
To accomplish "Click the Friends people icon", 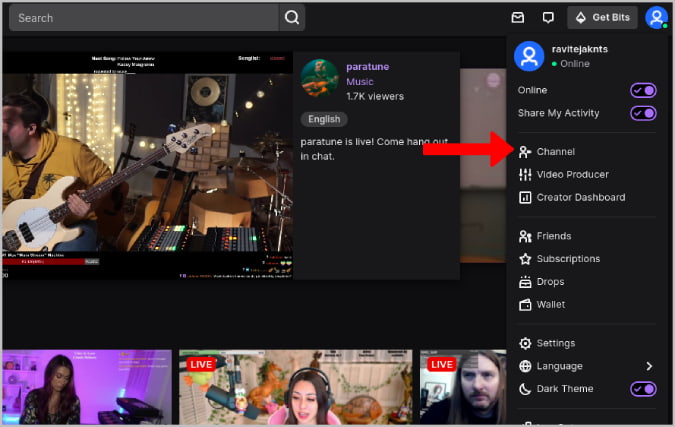I will pos(525,236).
